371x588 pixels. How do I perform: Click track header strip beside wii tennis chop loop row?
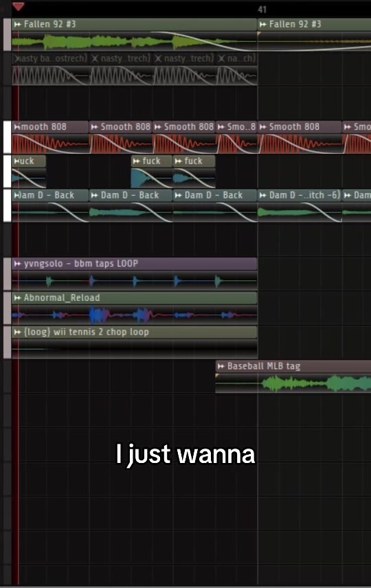point(7,342)
